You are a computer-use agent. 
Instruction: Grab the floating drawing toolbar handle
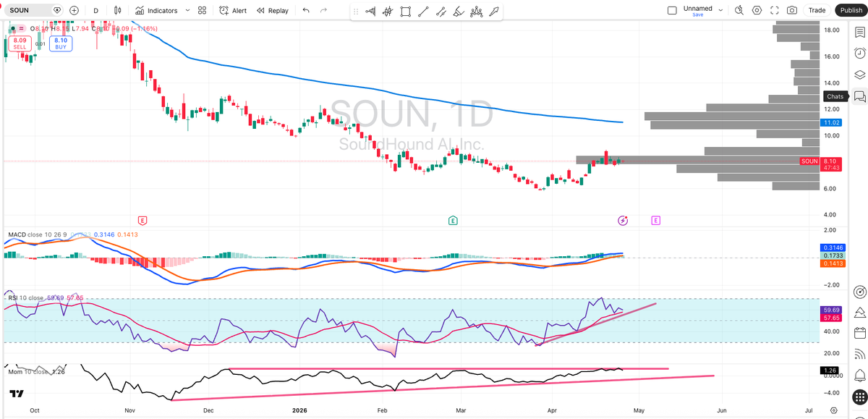point(355,12)
